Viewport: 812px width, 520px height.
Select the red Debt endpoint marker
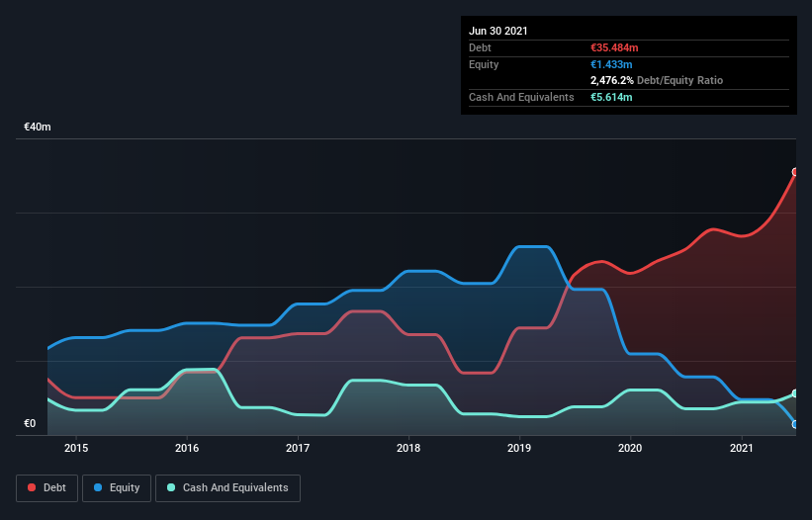coord(795,172)
